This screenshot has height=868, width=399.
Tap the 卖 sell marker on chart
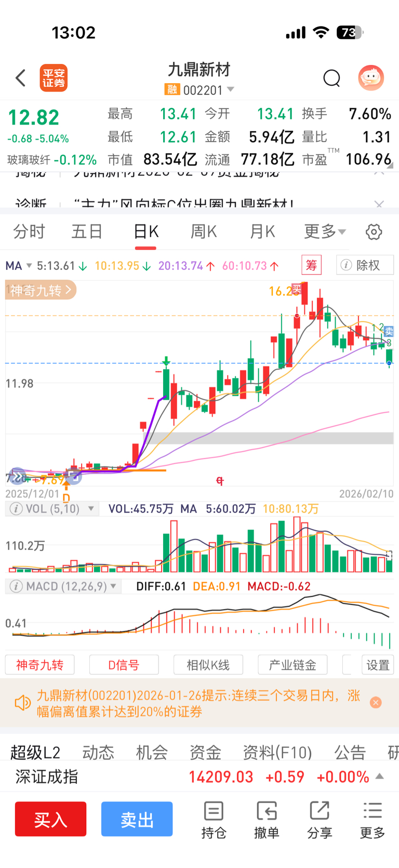(x=389, y=331)
